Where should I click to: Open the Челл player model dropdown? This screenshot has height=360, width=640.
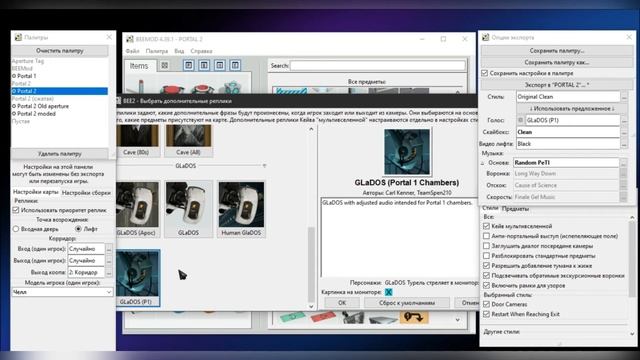pyautogui.click(x=62, y=292)
